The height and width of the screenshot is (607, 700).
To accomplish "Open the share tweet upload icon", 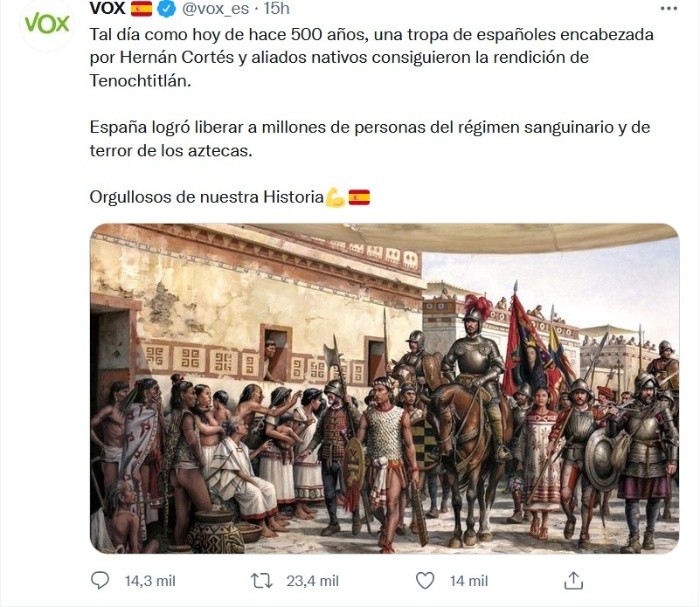I will 574,581.
